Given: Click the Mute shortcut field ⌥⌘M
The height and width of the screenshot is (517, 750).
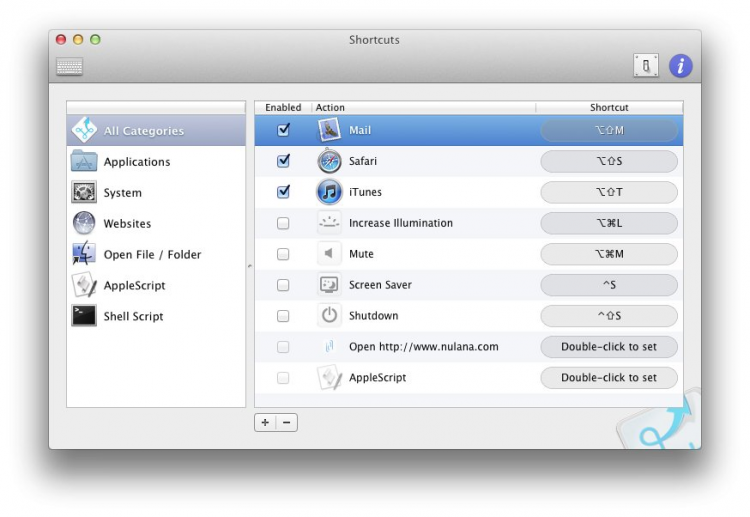Looking at the screenshot, I should pos(609,254).
